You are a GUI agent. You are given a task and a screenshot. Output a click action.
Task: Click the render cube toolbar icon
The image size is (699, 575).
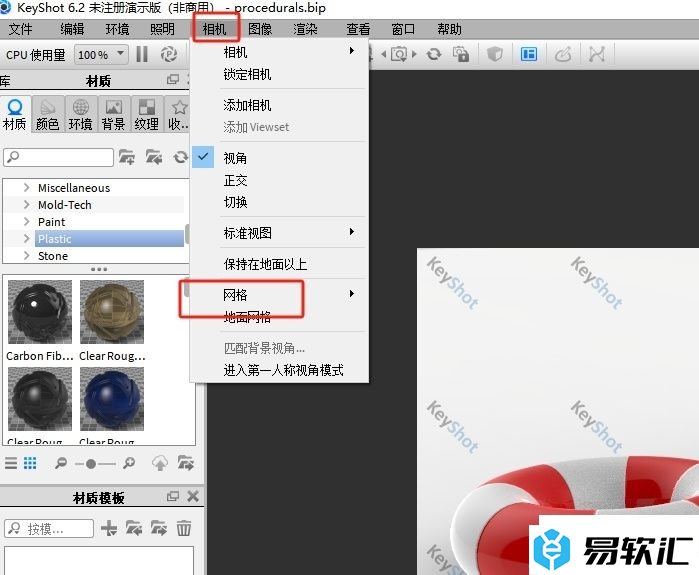tap(495, 54)
